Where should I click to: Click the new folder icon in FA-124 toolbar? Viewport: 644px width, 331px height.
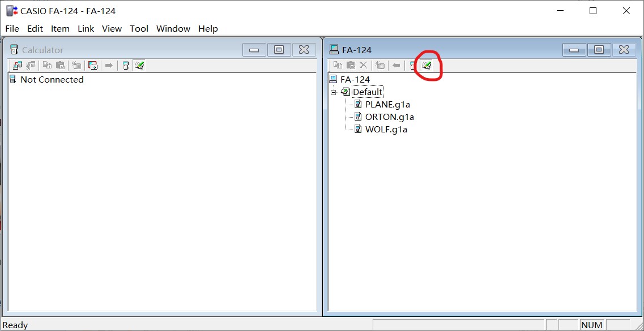tap(380, 65)
